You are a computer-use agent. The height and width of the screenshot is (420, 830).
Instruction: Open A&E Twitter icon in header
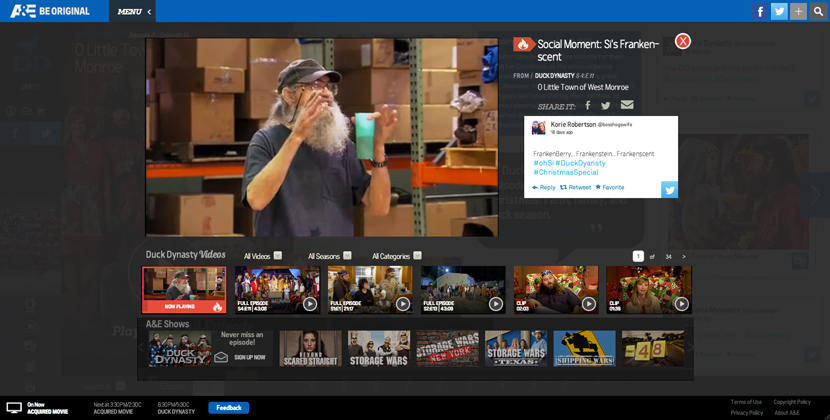779,11
